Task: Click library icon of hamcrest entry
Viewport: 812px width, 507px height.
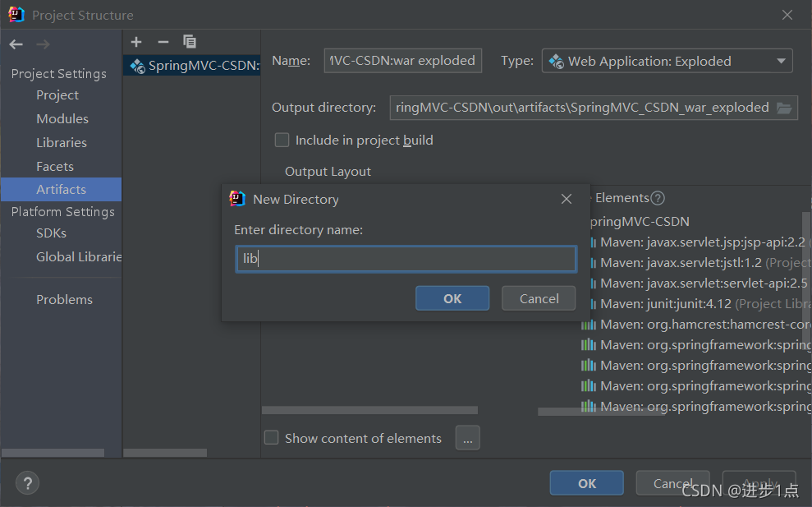Action: point(589,325)
